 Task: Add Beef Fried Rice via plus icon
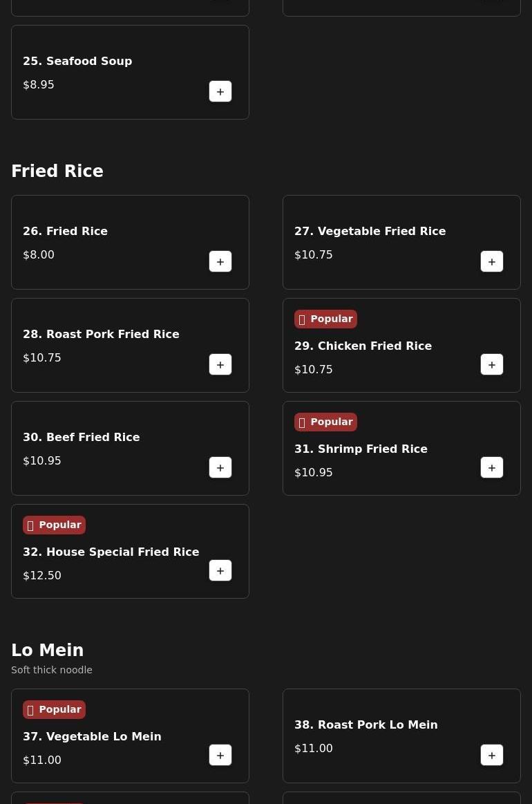pyautogui.click(x=220, y=467)
